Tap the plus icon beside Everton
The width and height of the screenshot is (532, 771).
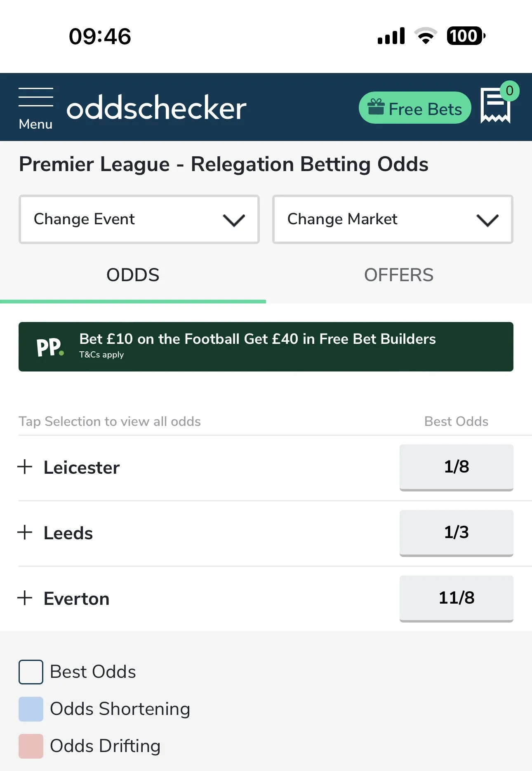coord(25,598)
